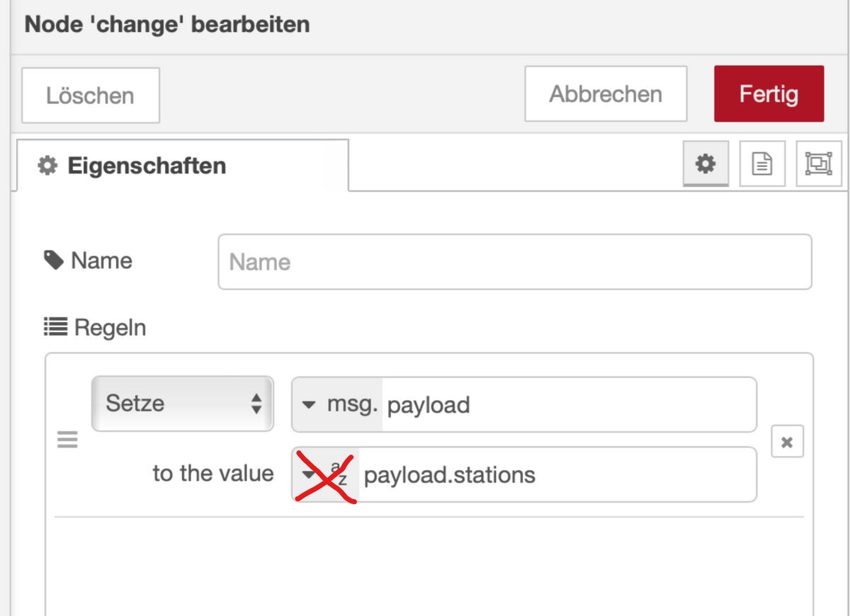Open the crossed-out a-z string type dropdown

click(x=326, y=474)
